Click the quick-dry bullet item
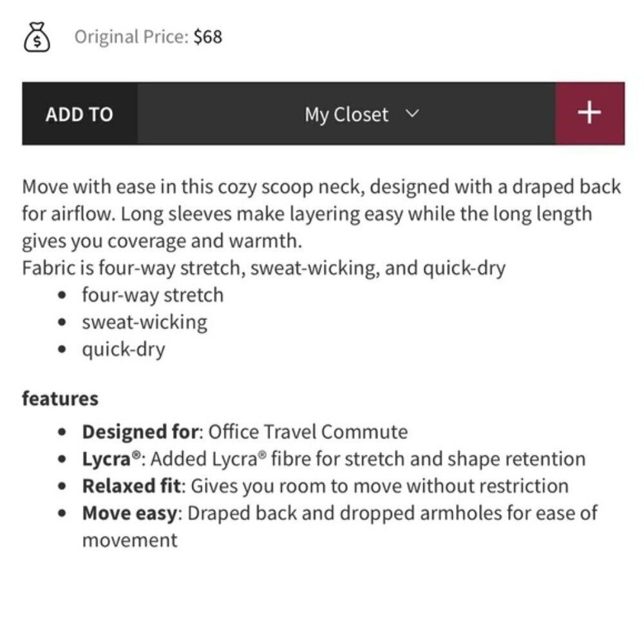Screen dimensions: 644x644 click(x=123, y=350)
